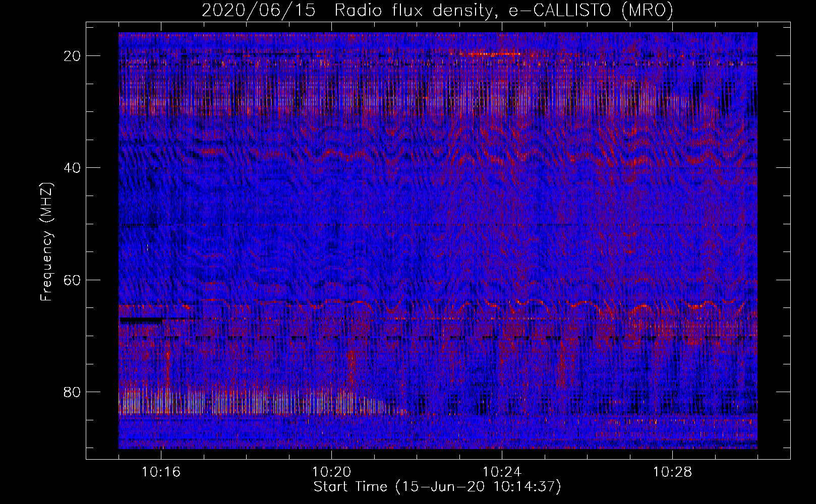Image resolution: width=816 pixels, height=504 pixels.
Task: Click the 60 MHz frequency tick label
Action: click(73, 280)
